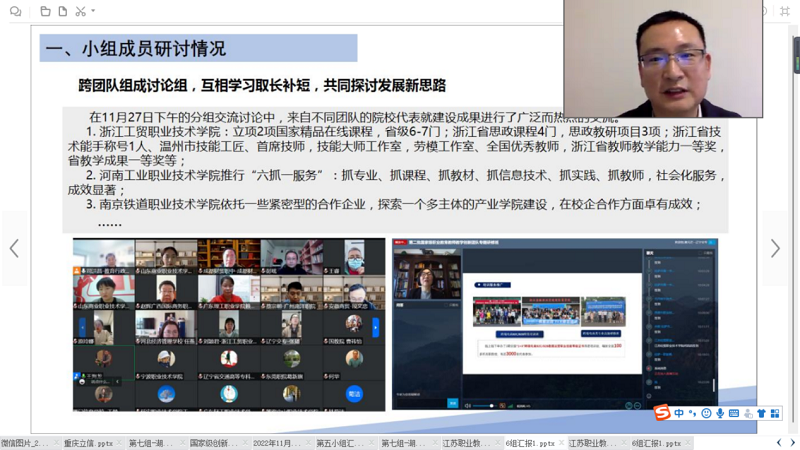Screen dimensions: 800x450
Task: Click the line about 浙江工贸职业技术学院
Action: (x=396, y=146)
